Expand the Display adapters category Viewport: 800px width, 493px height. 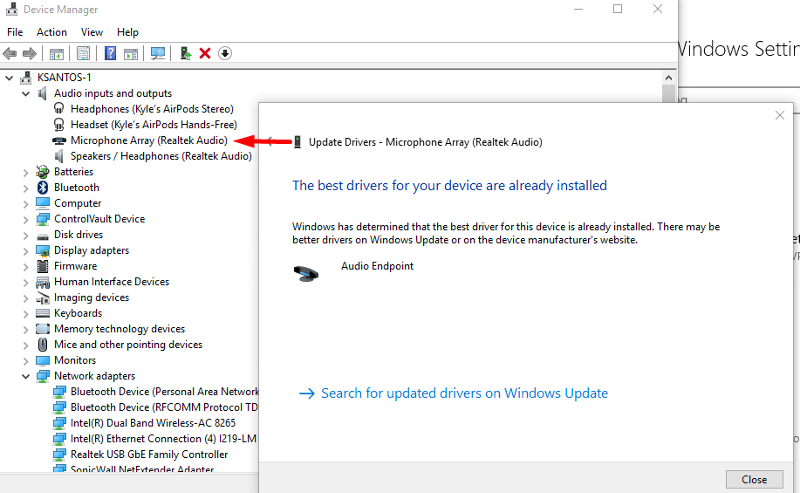point(26,251)
